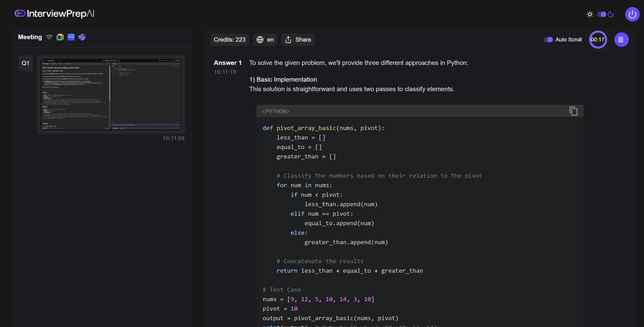This screenshot has height=327, width=644.
Task: Enable the Auto Scroll switch
Action: pos(548,39)
